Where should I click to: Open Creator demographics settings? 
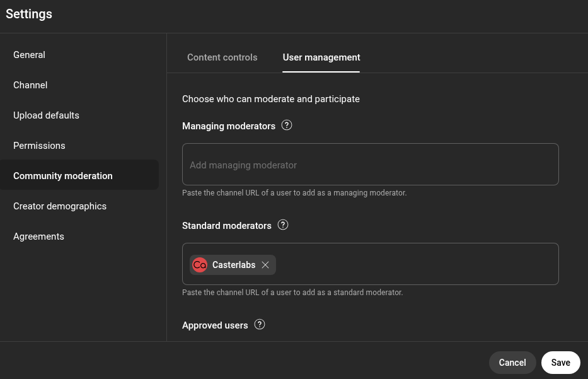click(x=60, y=206)
